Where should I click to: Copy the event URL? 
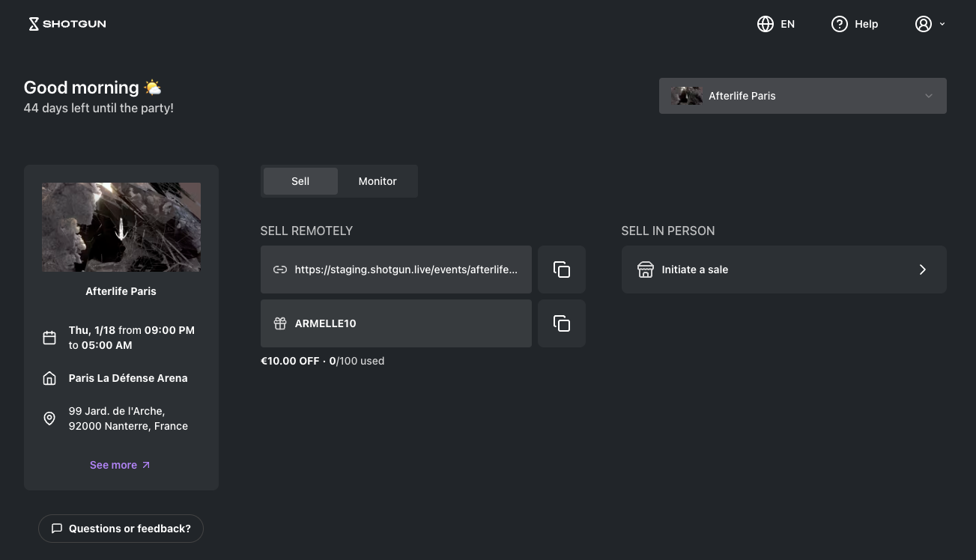(562, 270)
